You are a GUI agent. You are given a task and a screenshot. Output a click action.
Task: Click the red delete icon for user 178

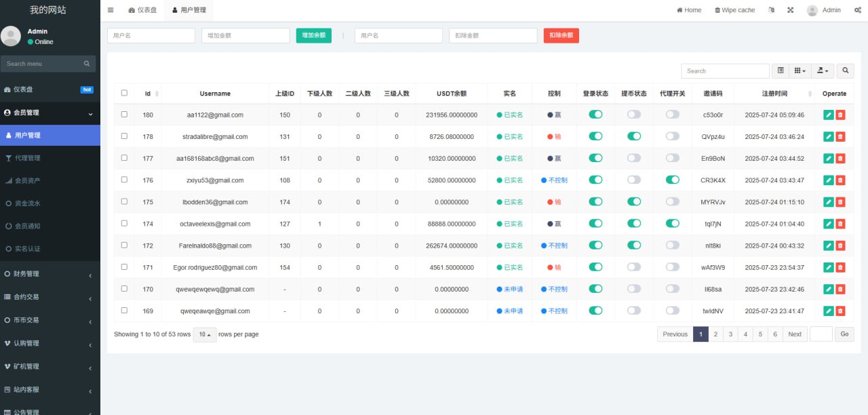pyautogui.click(x=840, y=137)
